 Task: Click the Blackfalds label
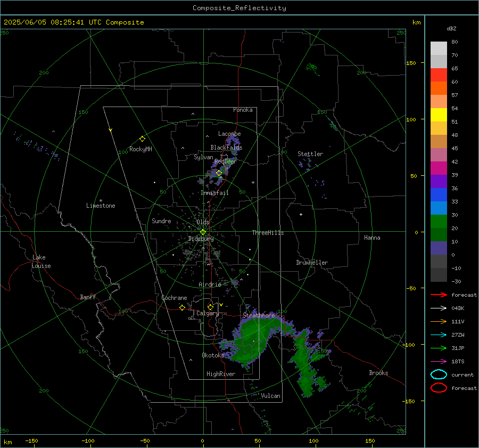coord(226,148)
